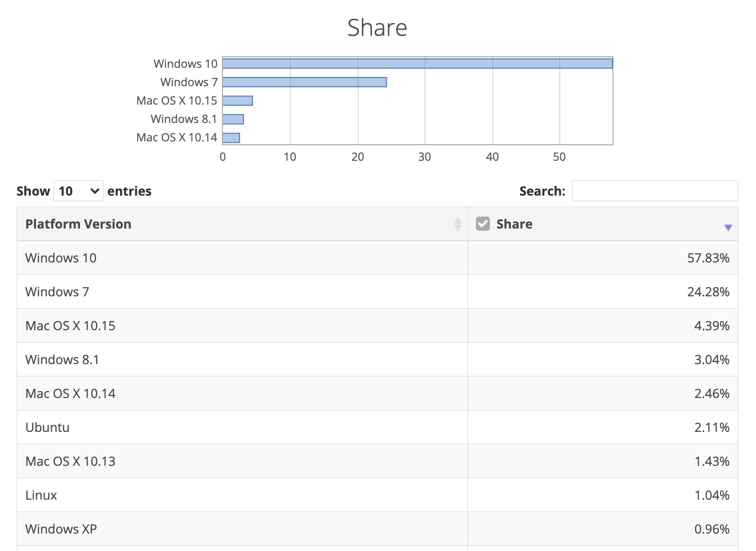Screen dimensions: 756x551
Task: Click the Share chart title
Action: [x=377, y=28]
